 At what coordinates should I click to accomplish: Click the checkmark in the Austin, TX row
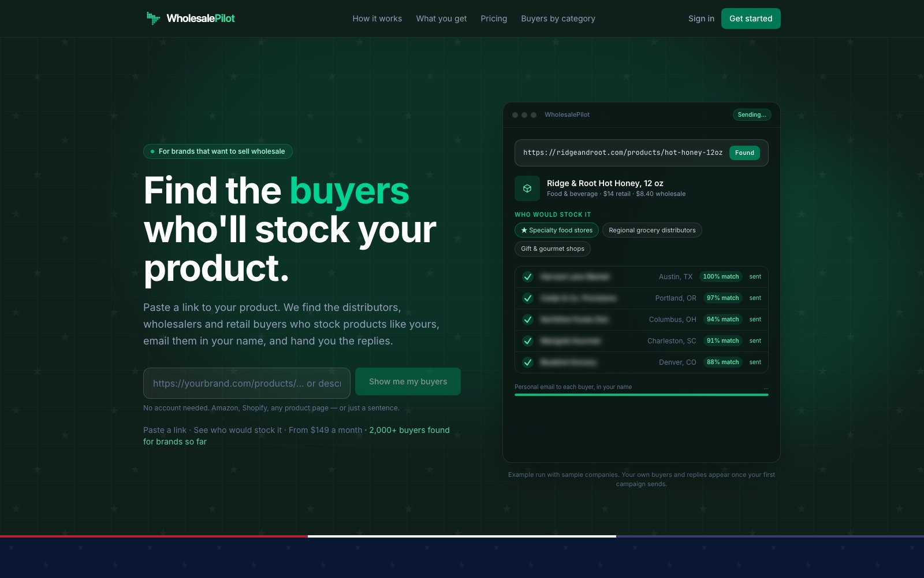tap(528, 277)
